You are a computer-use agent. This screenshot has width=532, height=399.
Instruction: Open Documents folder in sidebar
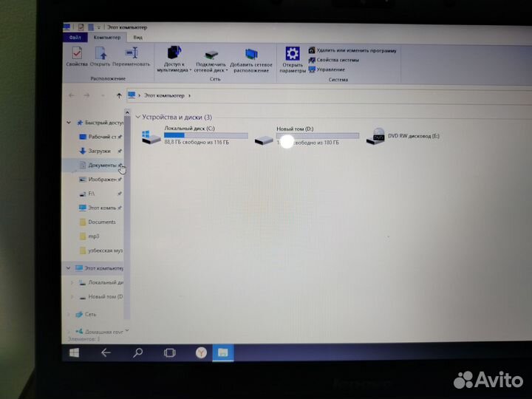pyautogui.click(x=98, y=222)
